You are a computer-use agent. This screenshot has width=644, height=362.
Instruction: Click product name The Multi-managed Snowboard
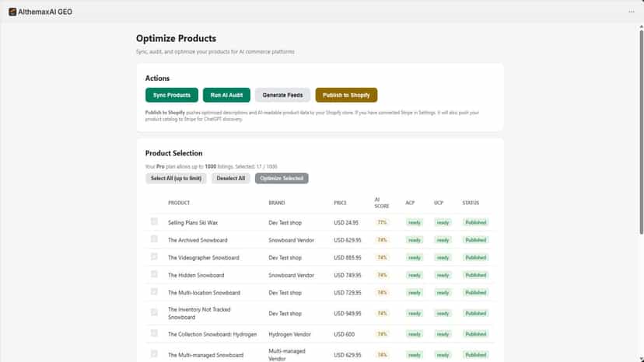205,355
